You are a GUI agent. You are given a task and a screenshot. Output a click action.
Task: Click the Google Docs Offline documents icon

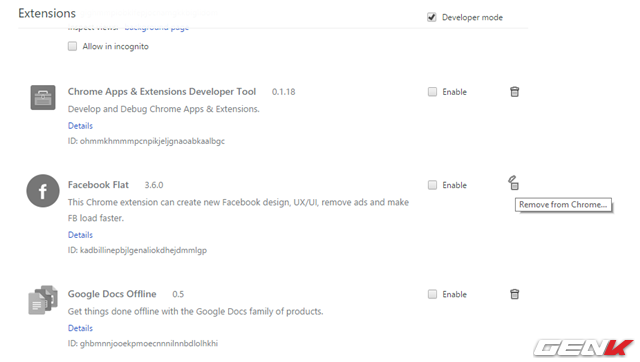43,300
